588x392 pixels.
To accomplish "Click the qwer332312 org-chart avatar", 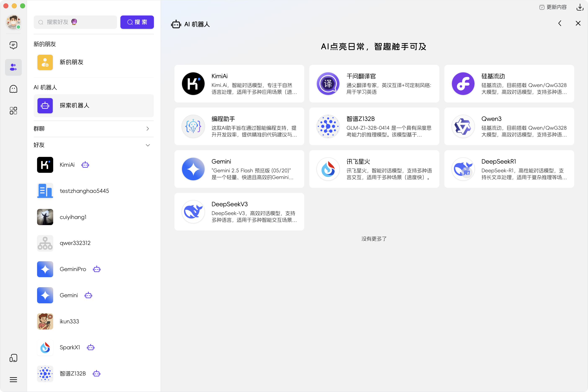I will pos(45,243).
